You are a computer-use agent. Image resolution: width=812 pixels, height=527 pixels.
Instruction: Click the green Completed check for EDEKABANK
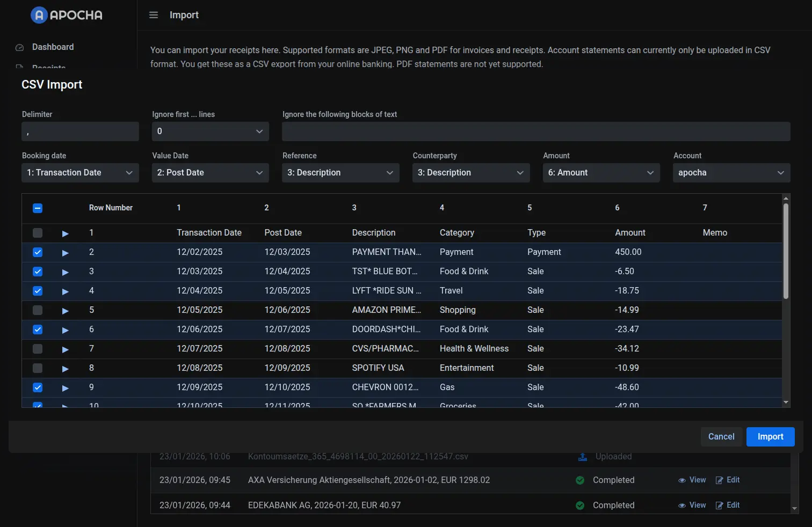click(579, 505)
